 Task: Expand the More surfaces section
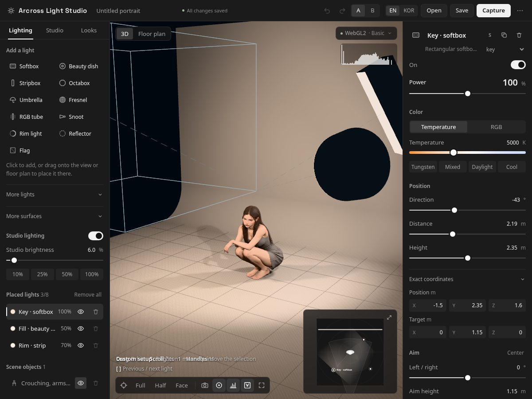pyautogui.click(x=55, y=216)
